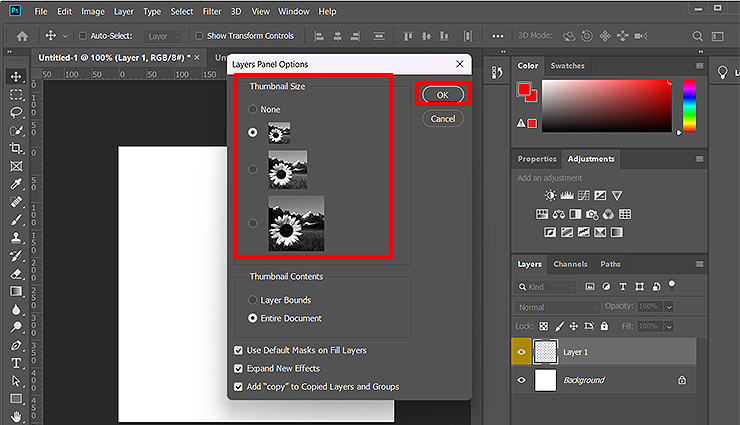
Task: Open the Image menu
Action: [x=93, y=11]
